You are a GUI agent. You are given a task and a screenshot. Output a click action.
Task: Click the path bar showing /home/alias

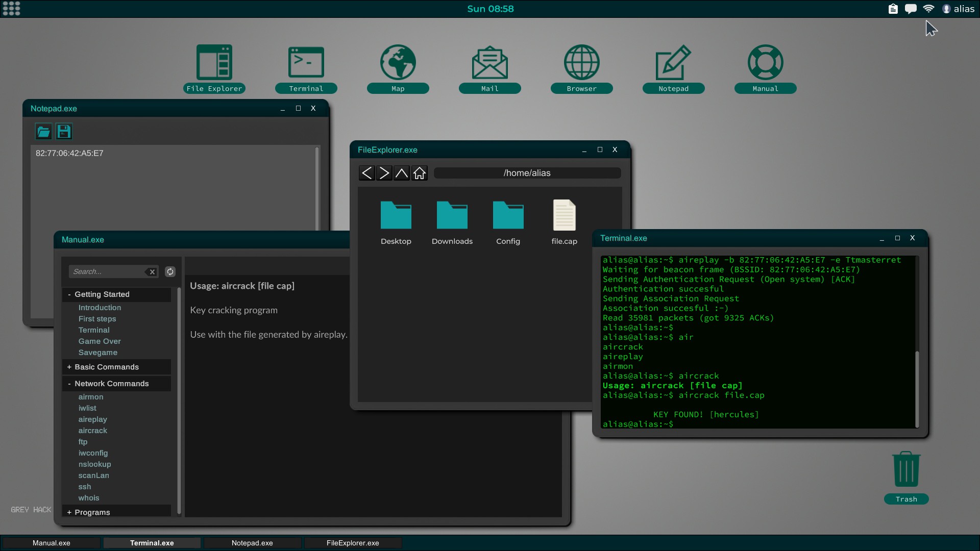(527, 173)
